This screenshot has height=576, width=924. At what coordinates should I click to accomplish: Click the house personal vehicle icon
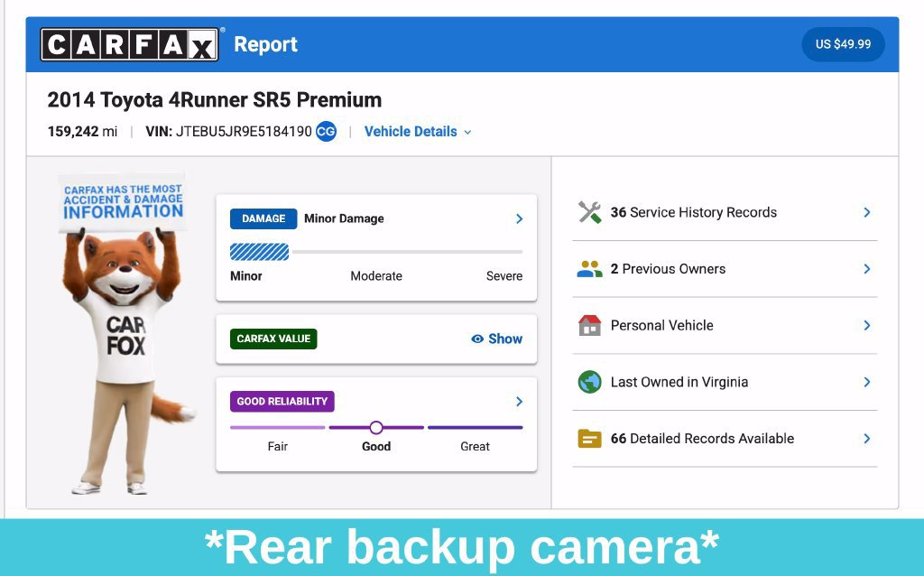589,325
